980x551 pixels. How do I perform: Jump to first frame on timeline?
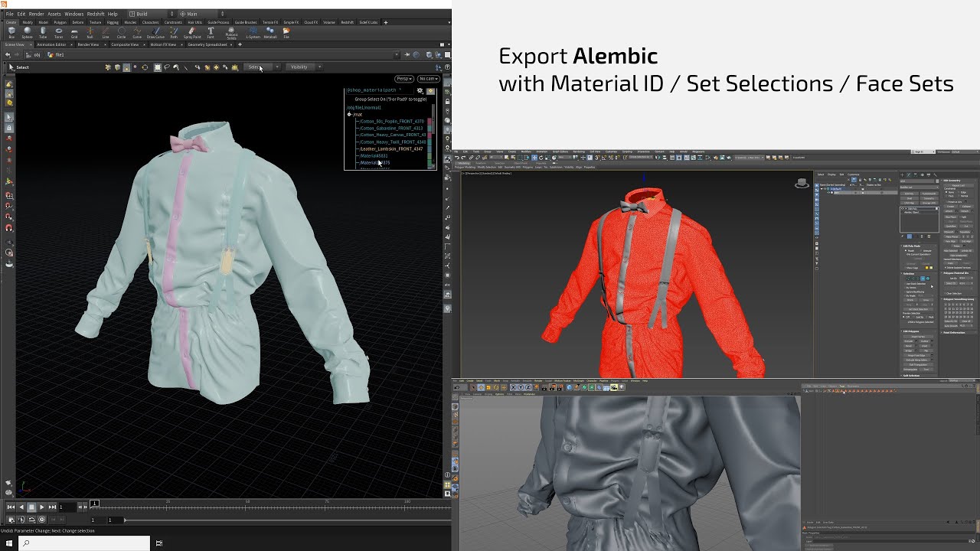click(x=11, y=507)
